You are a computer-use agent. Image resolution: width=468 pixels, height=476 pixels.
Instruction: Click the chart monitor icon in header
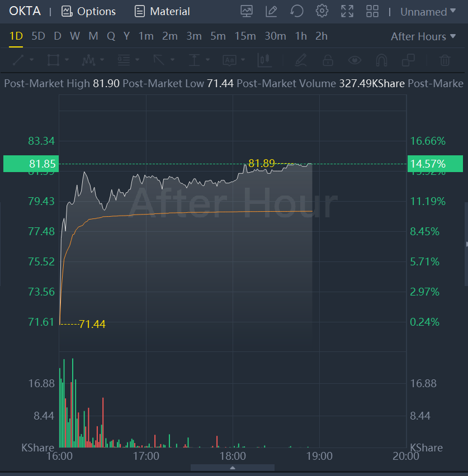247,11
